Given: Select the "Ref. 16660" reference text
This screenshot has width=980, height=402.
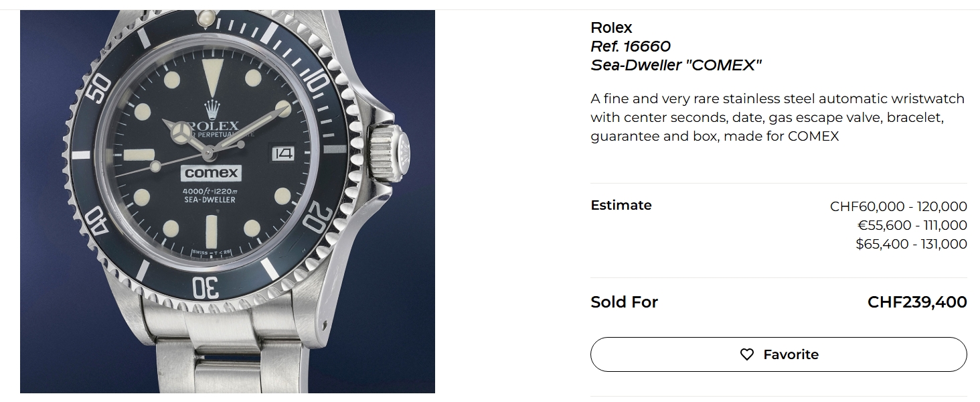Looking at the screenshot, I should pyautogui.click(x=630, y=46).
